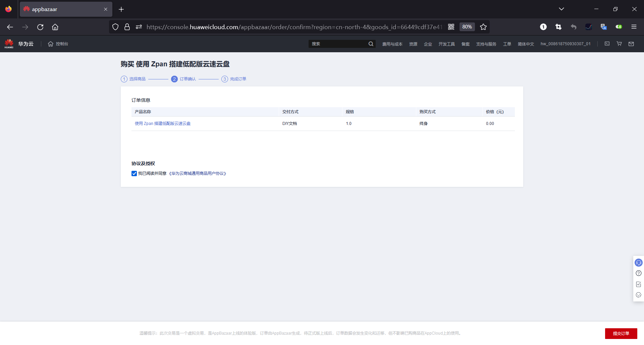Open the 使用 Zpan 搭建低配版云速云盘 product link

pos(163,124)
